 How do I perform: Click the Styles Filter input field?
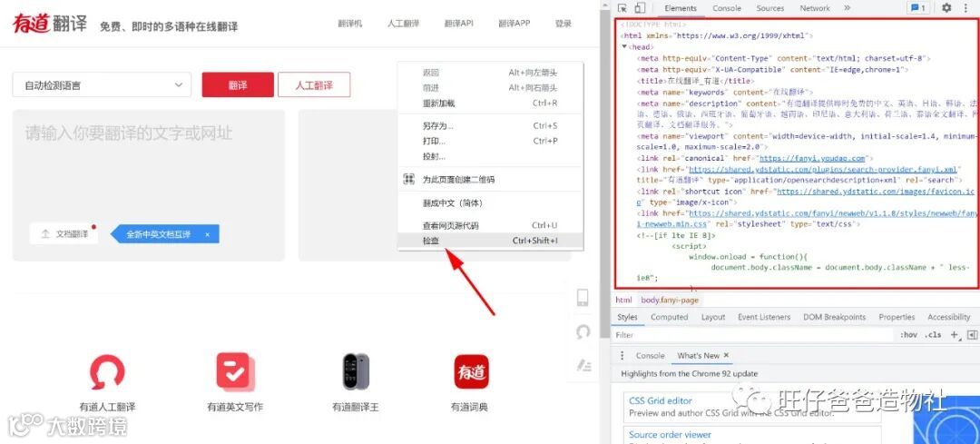(753, 335)
